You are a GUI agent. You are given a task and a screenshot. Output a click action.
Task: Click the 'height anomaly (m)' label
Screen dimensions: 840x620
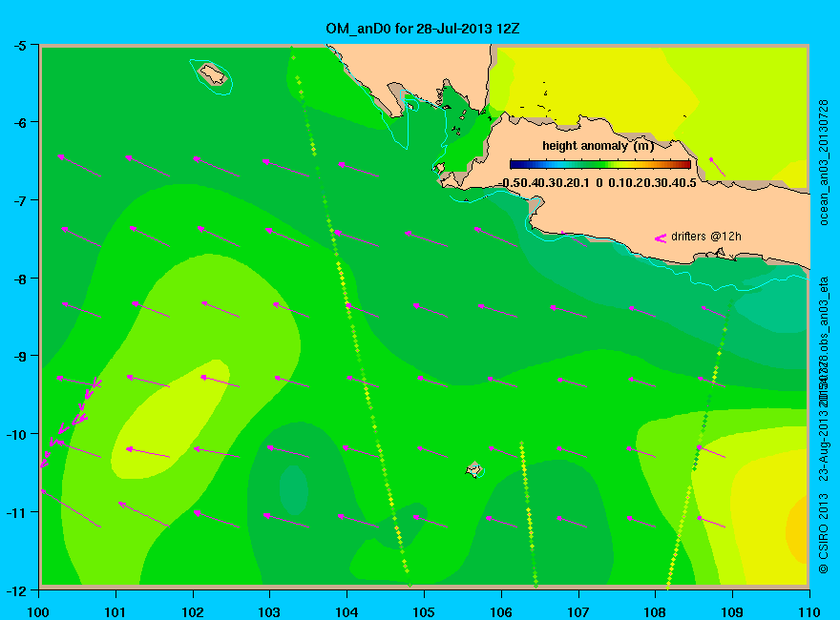click(x=598, y=146)
